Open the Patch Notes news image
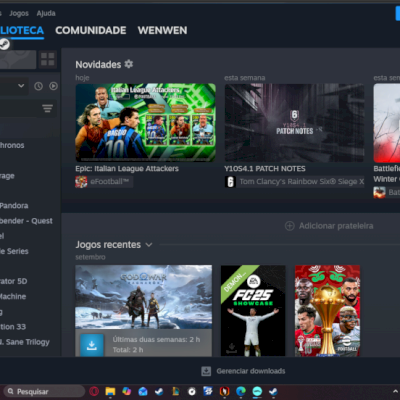Image resolution: width=400 pixels, height=400 pixels. (294, 123)
